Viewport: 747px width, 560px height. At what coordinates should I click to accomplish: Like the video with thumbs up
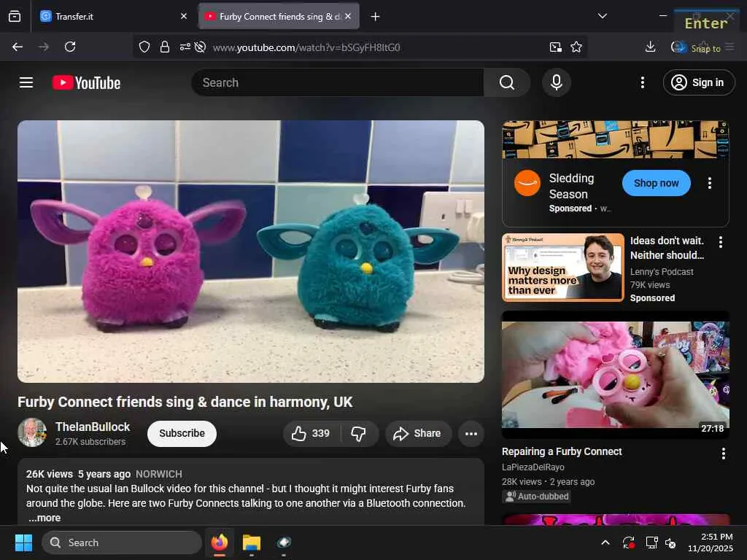(x=311, y=433)
